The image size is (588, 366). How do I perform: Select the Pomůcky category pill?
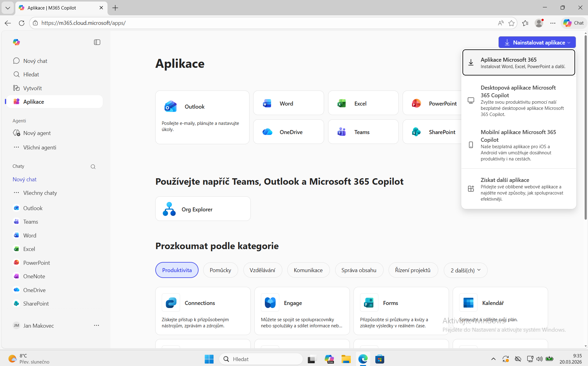[220, 270]
